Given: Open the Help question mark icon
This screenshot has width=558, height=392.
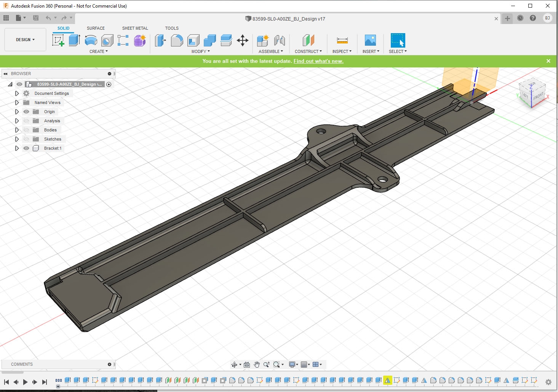Looking at the screenshot, I should [x=533, y=18].
